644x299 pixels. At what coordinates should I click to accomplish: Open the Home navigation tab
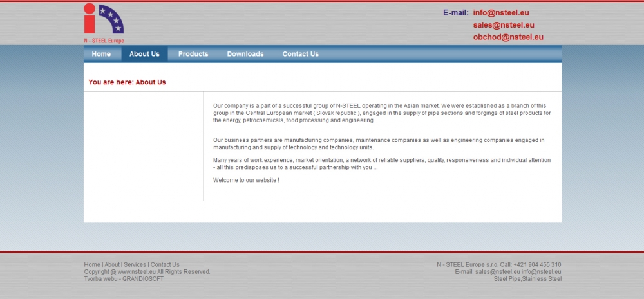pyautogui.click(x=101, y=54)
